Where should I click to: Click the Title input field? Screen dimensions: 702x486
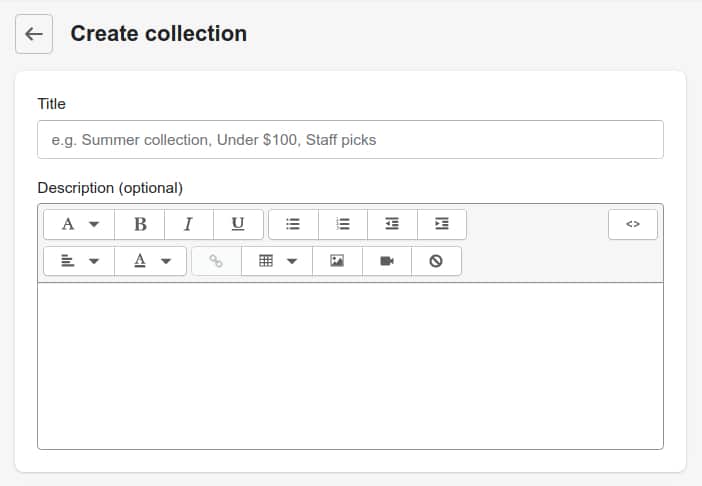(351, 140)
